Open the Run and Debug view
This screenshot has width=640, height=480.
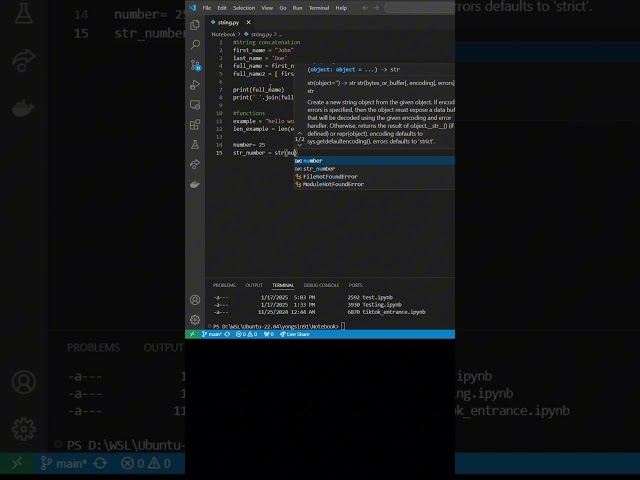click(x=195, y=84)
